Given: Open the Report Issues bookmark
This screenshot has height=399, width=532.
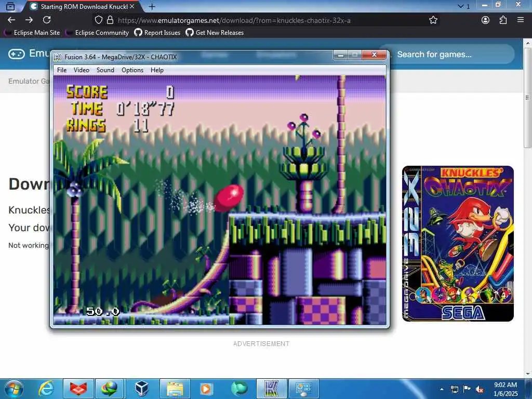Looking at the screenshot, I should point(157,33).
